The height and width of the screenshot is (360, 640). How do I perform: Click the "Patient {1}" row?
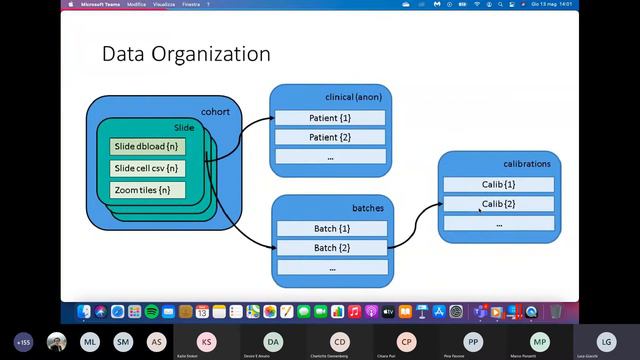coord(330,118)
